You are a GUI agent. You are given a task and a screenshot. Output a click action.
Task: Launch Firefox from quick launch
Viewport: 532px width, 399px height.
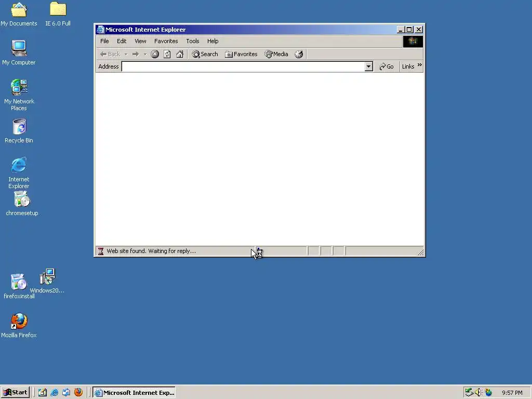coord(78,392)
